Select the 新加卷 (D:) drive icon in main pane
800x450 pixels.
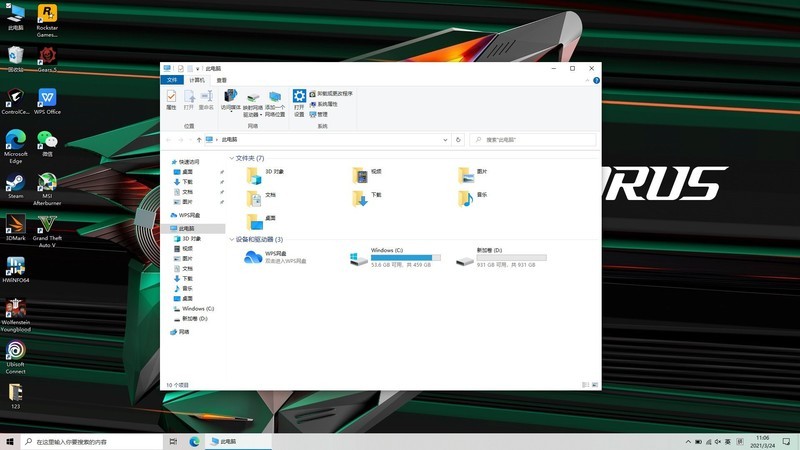465,260
